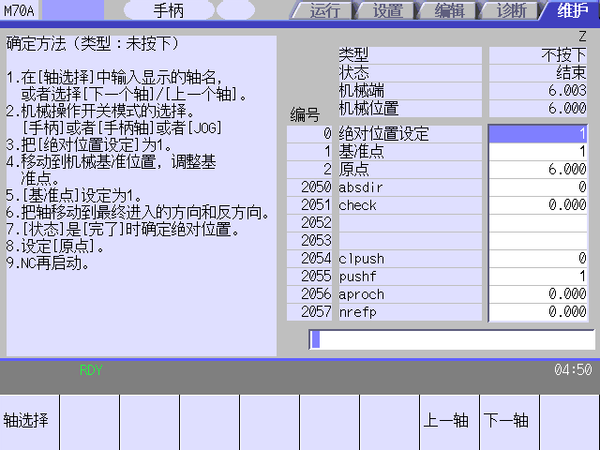
Task: Select the 编辑 tab
Action: pos(449,11)
